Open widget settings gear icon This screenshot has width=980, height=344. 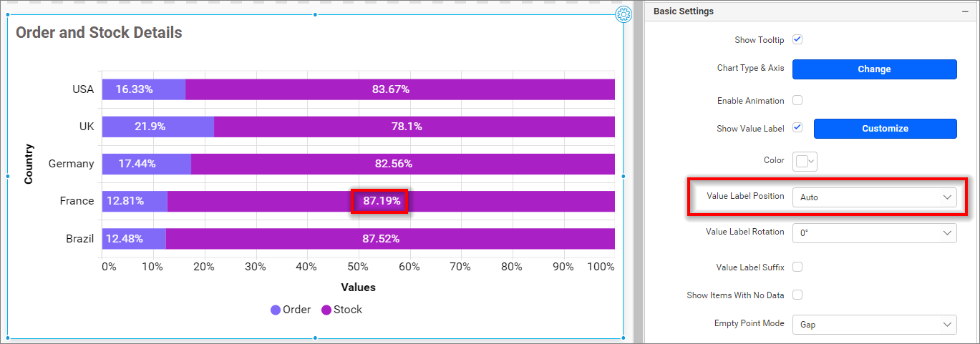tap(624, 14)
